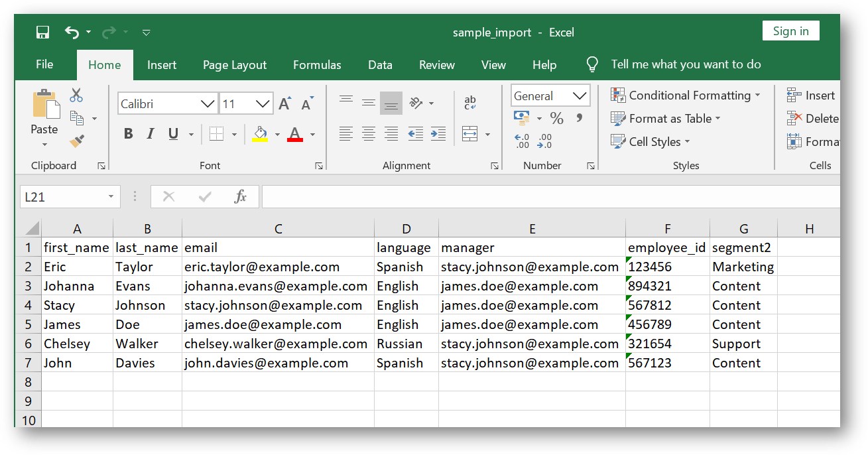
Task: Pick a font color from Font Color swatch
Action: pyautogui.click(x=294, y=133)
